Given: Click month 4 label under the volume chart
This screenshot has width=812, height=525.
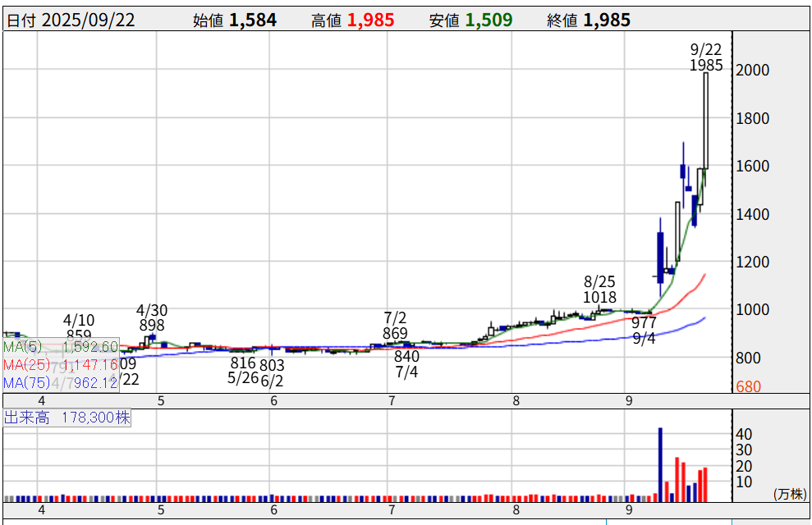Looking at the screenshot, I should pos(41,510).
